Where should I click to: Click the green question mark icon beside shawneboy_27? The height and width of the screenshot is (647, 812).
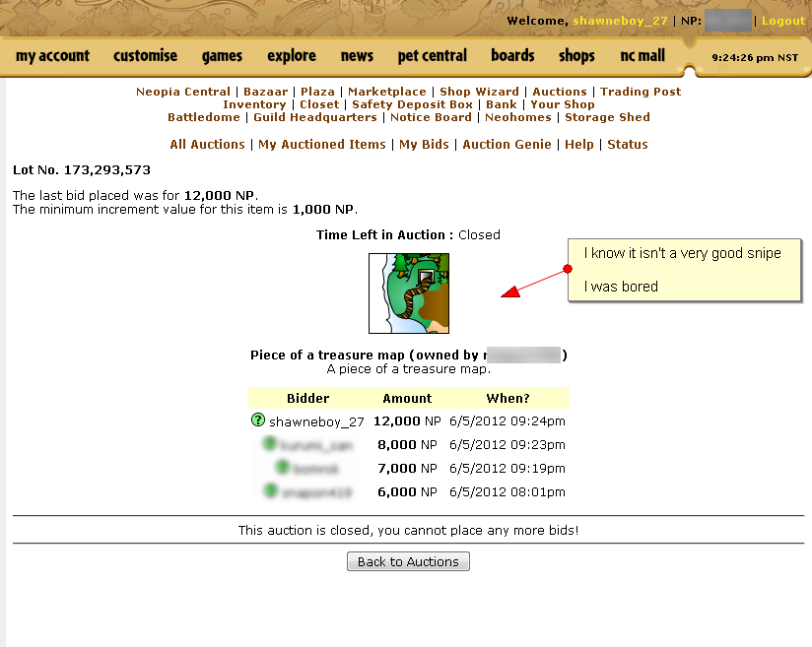[x=258, y=420]
